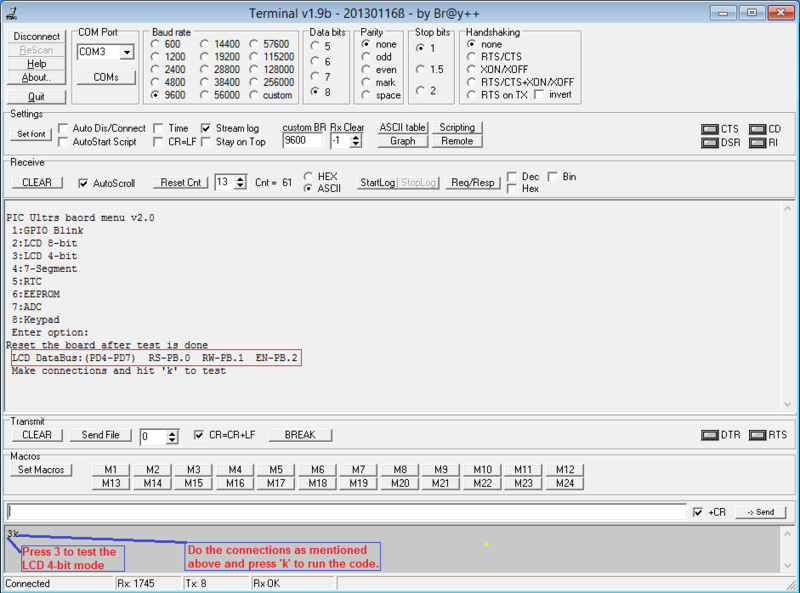Increase the Rx Clear value
This screenshot has width=800, height=593.
(x=356, y=137)
